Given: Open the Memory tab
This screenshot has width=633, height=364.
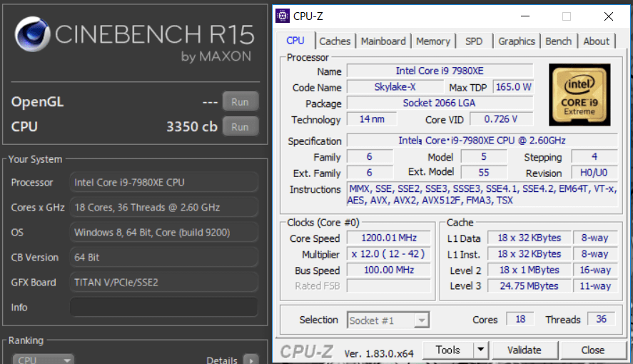Looking at the screenshot, I should click(x=433, y=41).
